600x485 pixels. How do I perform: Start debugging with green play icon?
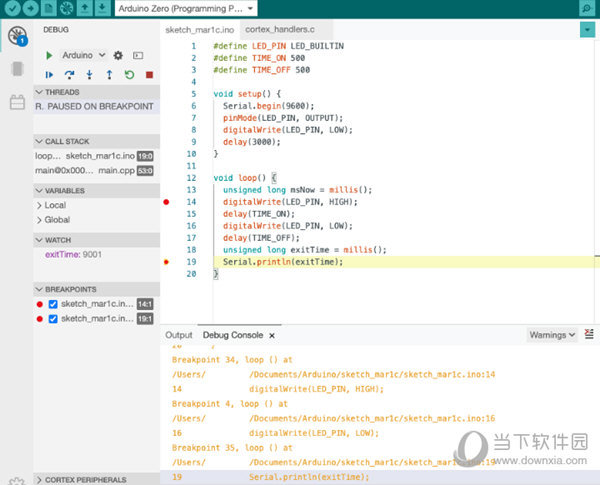tap(49, 56)
